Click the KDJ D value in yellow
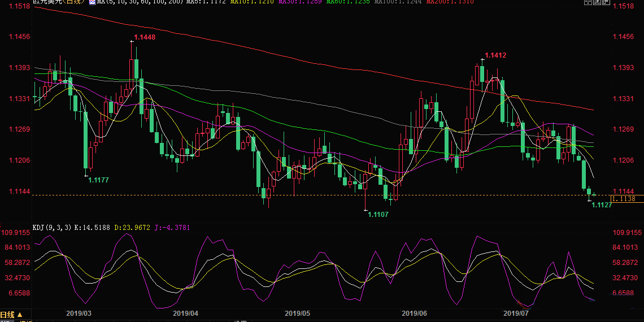This screenshot has width=644, height=322. [x=132, y=227]
